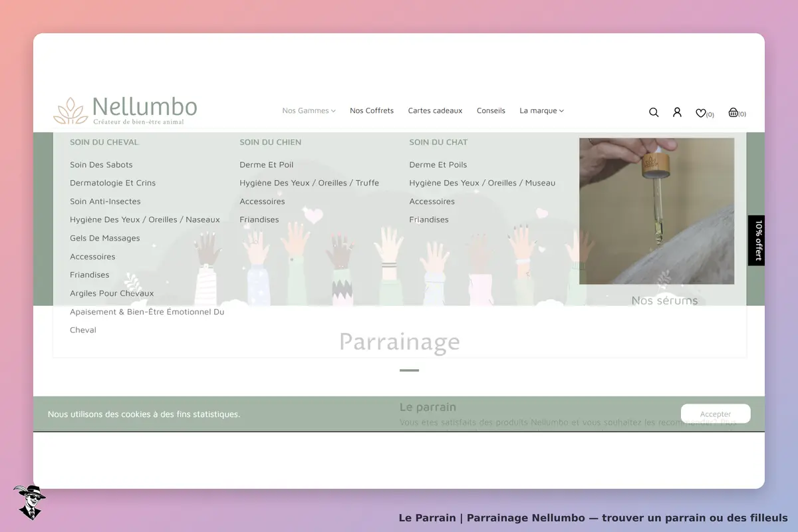Select Friandises under Soin Du Chat
This screenshot has width=798, height=532.
429,219
